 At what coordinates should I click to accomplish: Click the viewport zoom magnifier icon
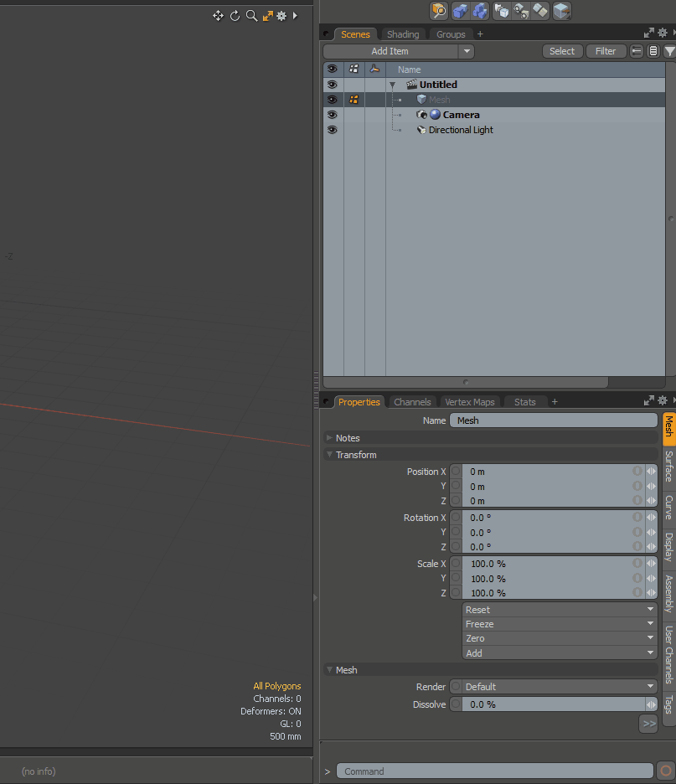[x=251, y=16]
